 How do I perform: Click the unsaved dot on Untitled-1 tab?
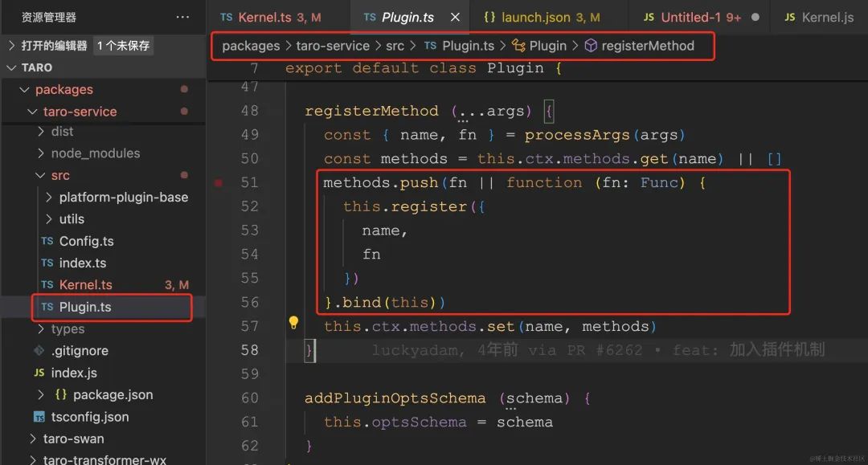pyautogui.click(x=755, y=17)
